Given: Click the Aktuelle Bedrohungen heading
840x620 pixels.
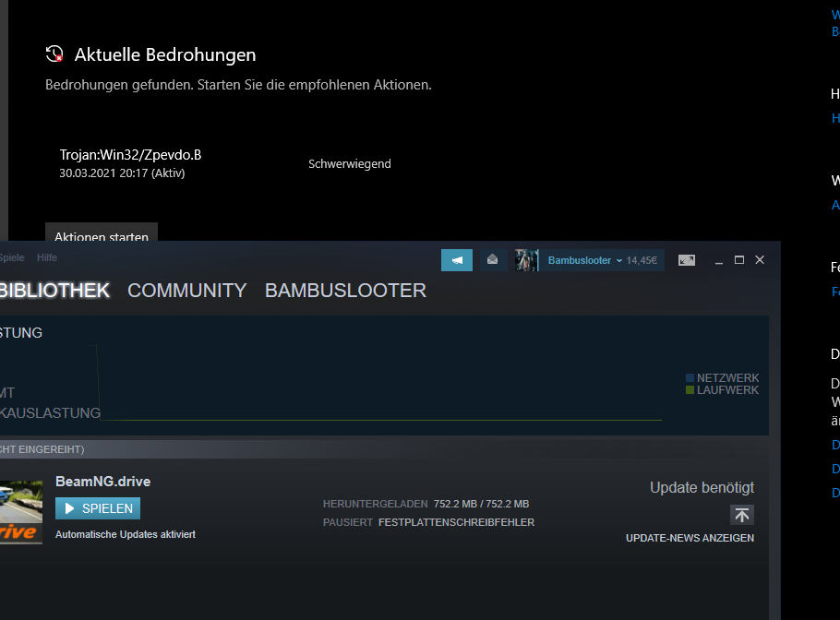Looking at the screenshot, I should pyautogui.click(x=165, y=54).
